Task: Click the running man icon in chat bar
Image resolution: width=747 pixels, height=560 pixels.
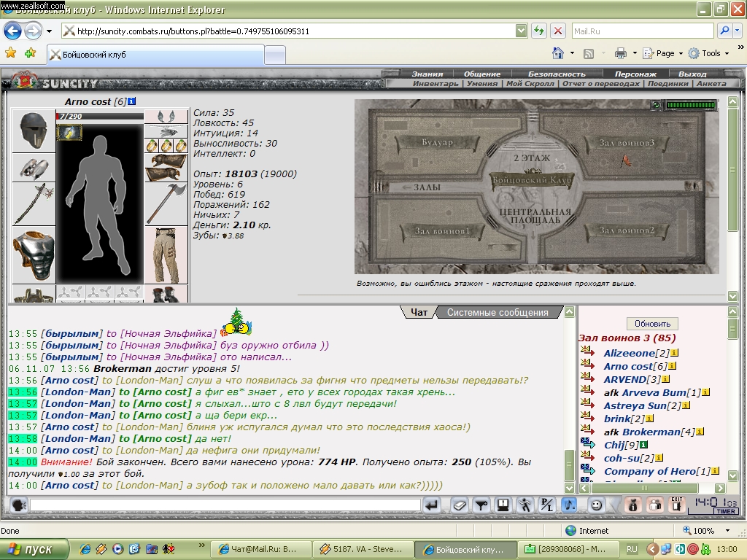Action: 525,505
